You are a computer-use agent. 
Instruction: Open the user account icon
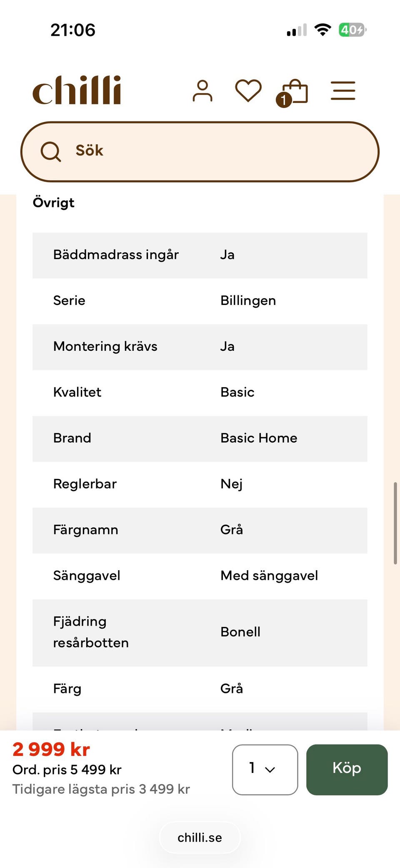pyautogui.click(x=202, y=91)
